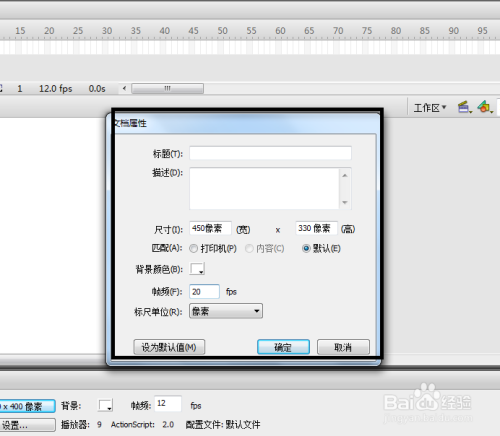Click the 0.0s elapsed time in timeline
The height and width of the screenshot is (436, 500).
[x=97, y=89]
